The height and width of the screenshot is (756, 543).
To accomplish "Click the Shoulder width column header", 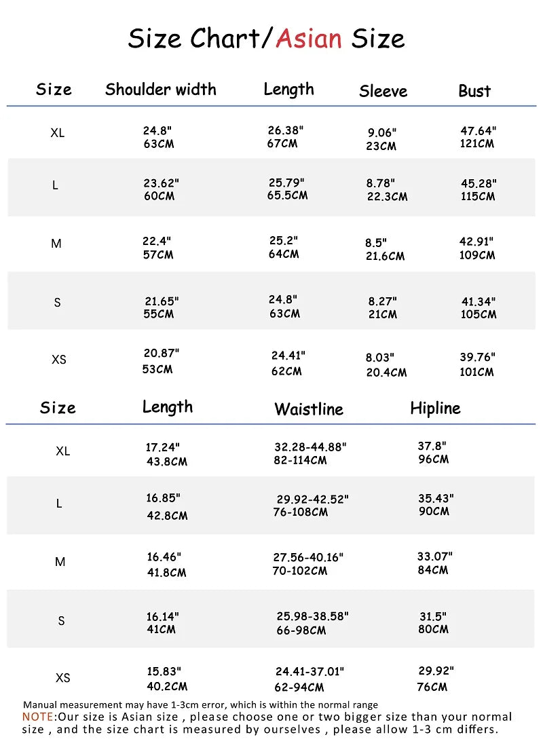I will pyautogui.click(x=161, y=90).
